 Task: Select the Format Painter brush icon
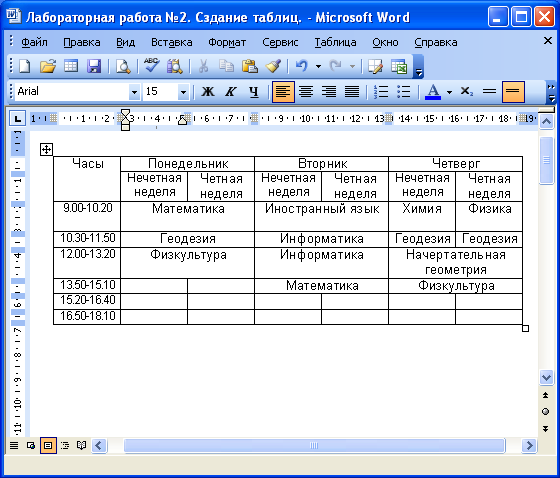pyautogui.click(x=273, y=66)
